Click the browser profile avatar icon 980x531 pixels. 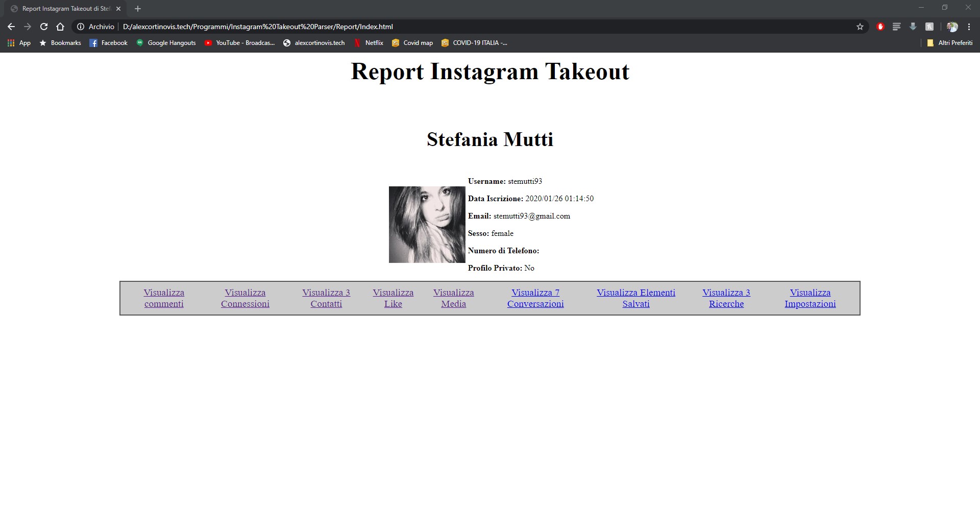[x=951, y=27]
